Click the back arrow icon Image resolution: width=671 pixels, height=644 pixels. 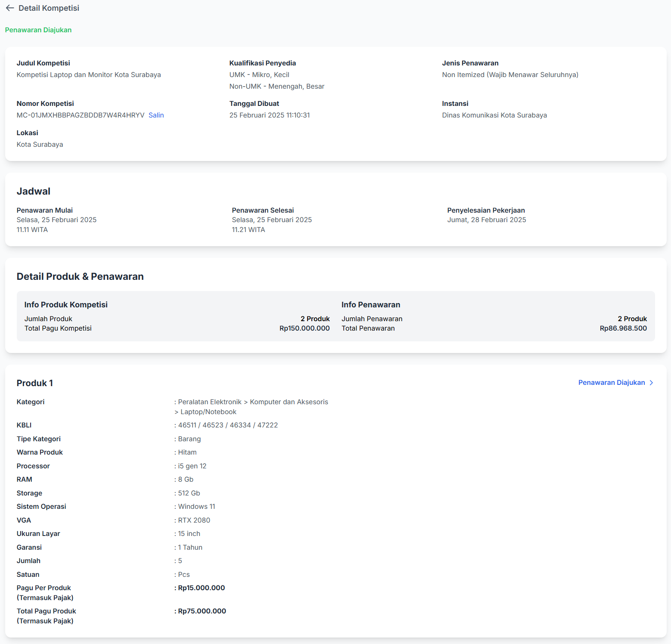(10, 8)
